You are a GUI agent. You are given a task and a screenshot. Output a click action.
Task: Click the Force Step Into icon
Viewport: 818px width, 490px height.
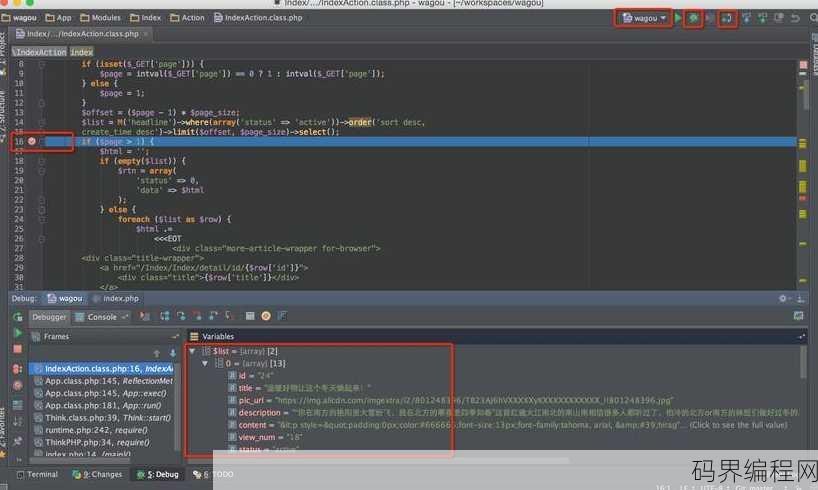(197, 316)
